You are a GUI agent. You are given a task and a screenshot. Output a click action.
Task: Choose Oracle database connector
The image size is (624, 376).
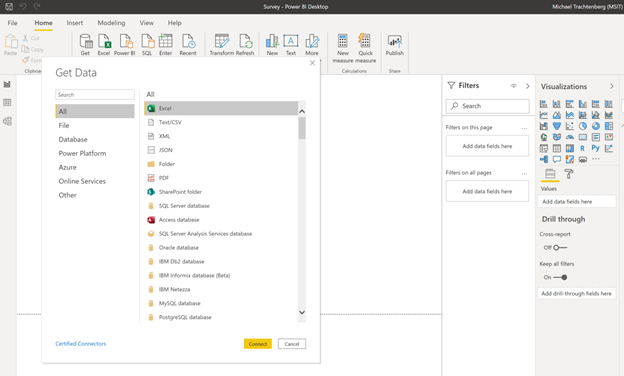[x=221, y=247]
